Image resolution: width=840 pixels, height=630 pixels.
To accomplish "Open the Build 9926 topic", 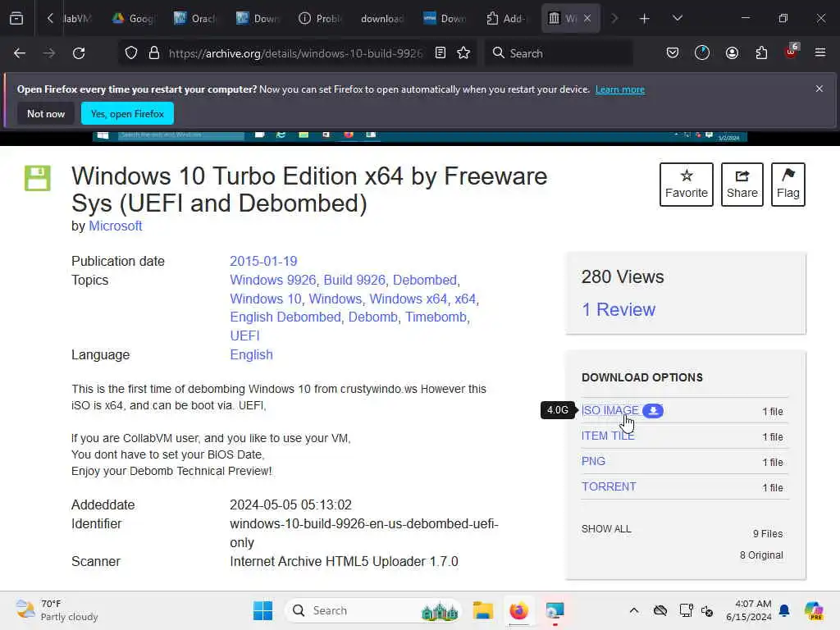I will tap(354, 281).
